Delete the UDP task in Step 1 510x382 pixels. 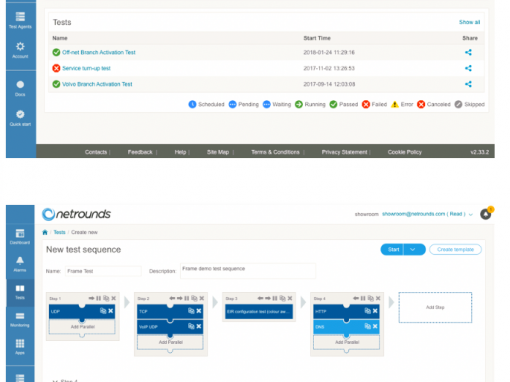(111, 311)
